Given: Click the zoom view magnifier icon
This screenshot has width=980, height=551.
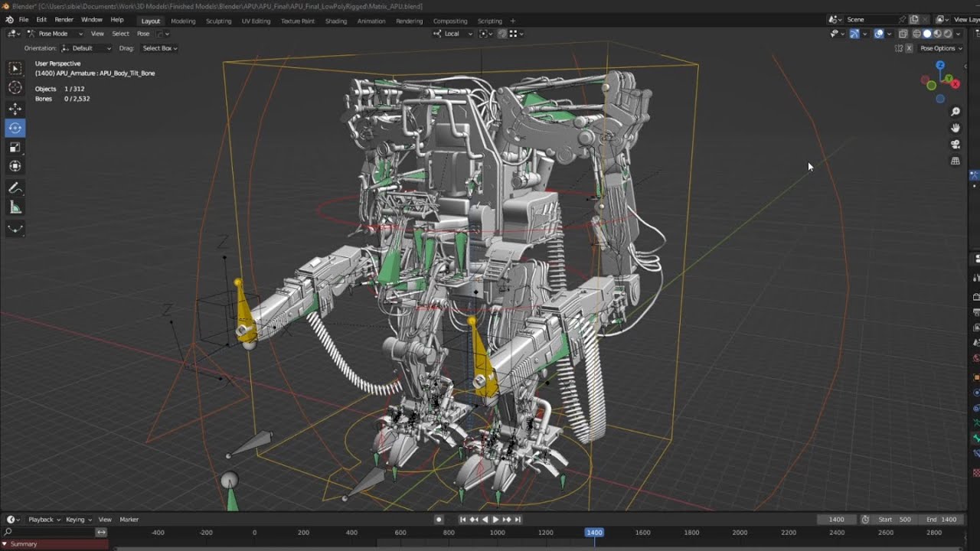Looking at the screenshot, I should click(955, 112).
